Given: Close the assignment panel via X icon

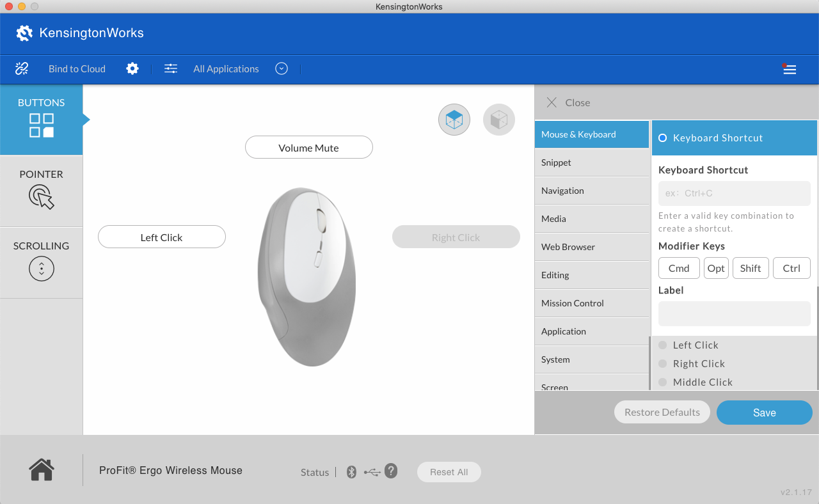Looking at the screenshot, I should click(552, 102).
